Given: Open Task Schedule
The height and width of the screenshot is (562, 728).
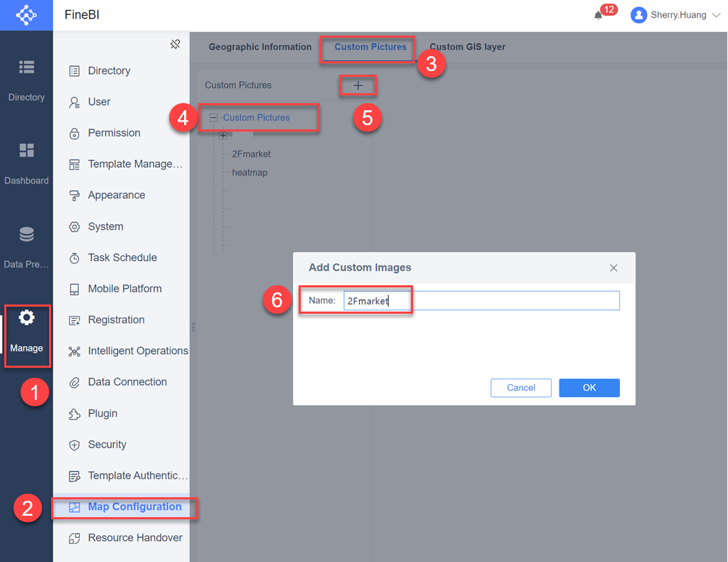Looking at the screenshot, I should coord(121,258).
